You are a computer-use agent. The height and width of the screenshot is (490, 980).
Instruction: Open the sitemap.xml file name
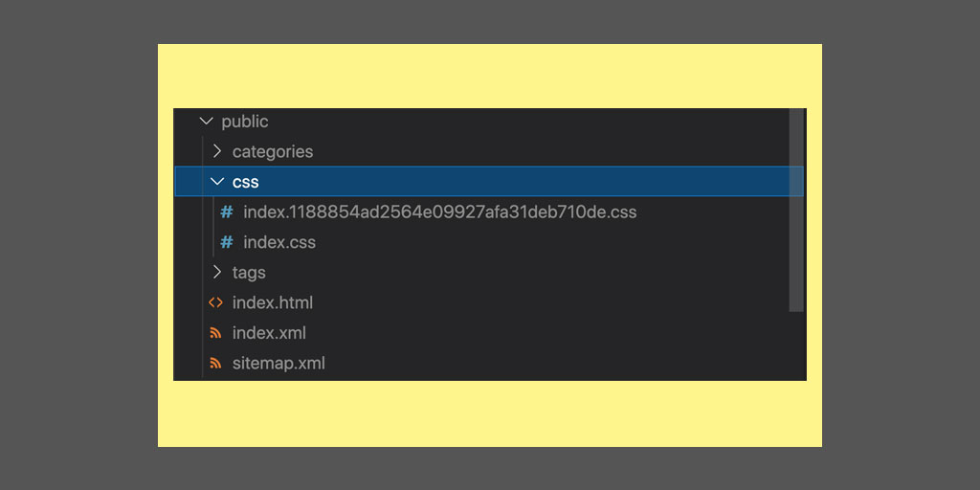coord(278,364)
